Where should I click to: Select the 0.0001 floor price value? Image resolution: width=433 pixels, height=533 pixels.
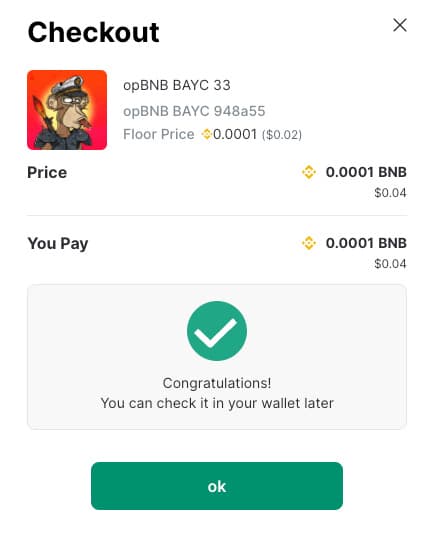235,134
